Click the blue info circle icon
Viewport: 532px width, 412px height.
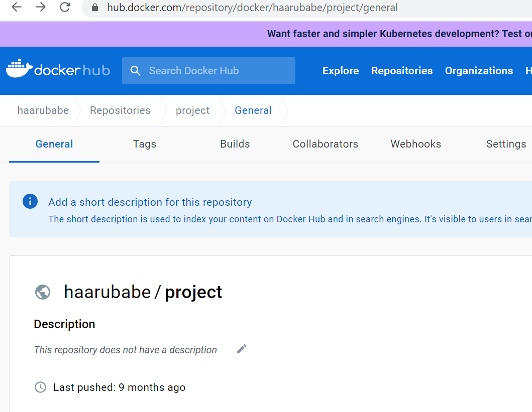point(30,201)
